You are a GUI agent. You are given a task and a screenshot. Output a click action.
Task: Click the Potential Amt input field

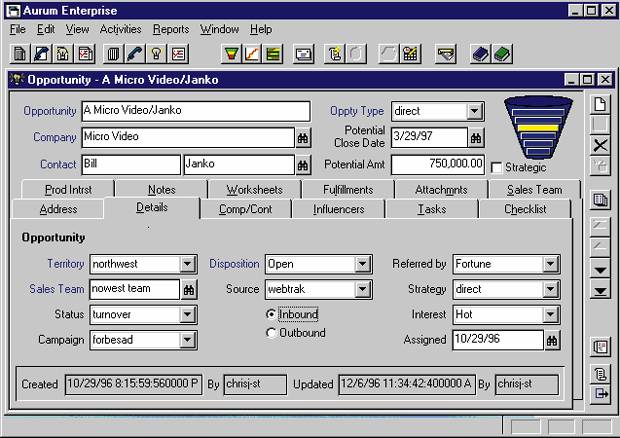pos(437,165)
